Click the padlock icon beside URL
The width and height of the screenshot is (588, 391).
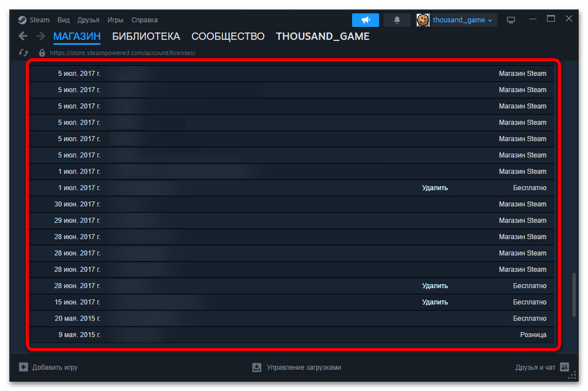tap(42, 53)
